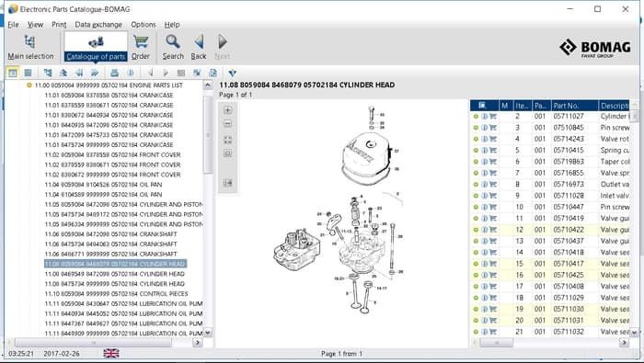644x363 pixels.
Task: Sort by the Part No. column header
Action: 574,106
